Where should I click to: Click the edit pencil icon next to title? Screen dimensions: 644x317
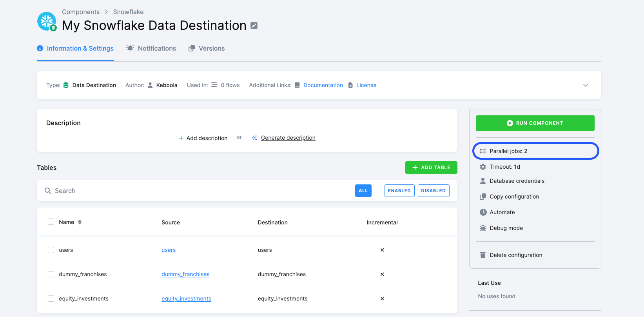(254, 26)
